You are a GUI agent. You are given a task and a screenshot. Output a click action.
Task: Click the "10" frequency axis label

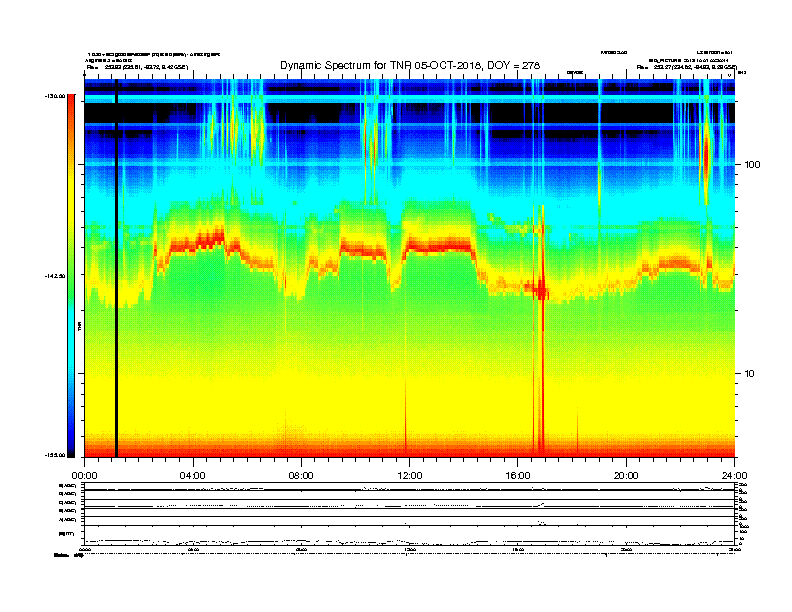[749, 374]
